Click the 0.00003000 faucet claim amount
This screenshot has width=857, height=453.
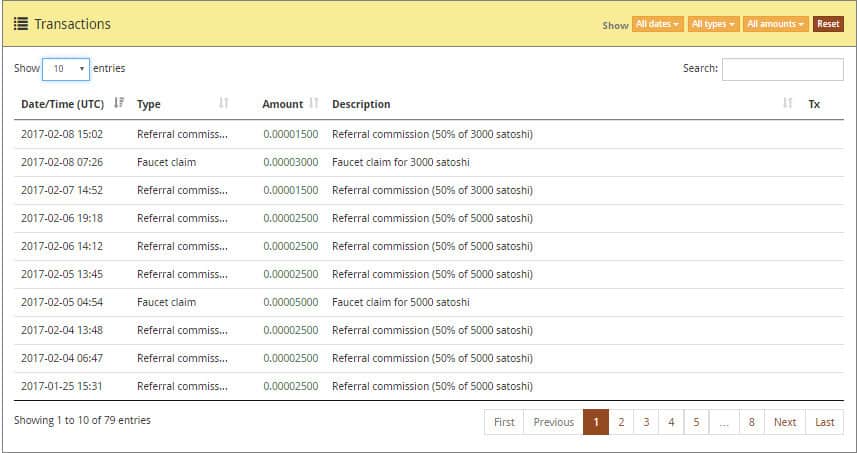point(290,162)
